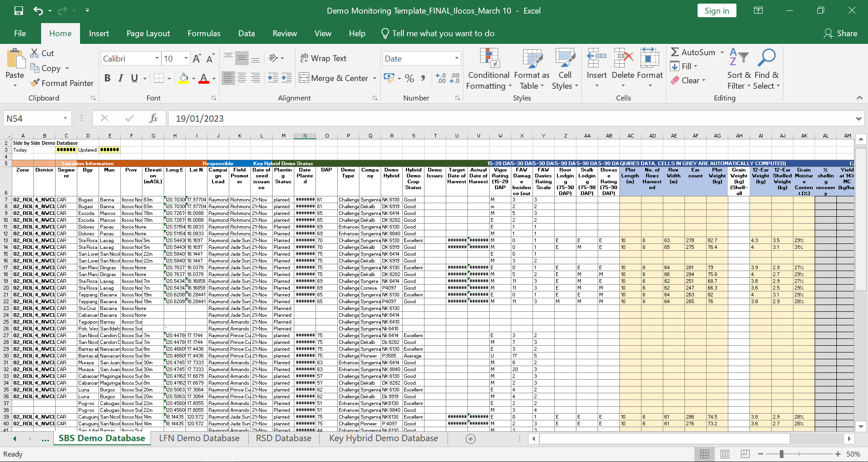Toggle Merge & Center
Image resolution: width=868 pixels, height=462 pixels.
point(334,78)
